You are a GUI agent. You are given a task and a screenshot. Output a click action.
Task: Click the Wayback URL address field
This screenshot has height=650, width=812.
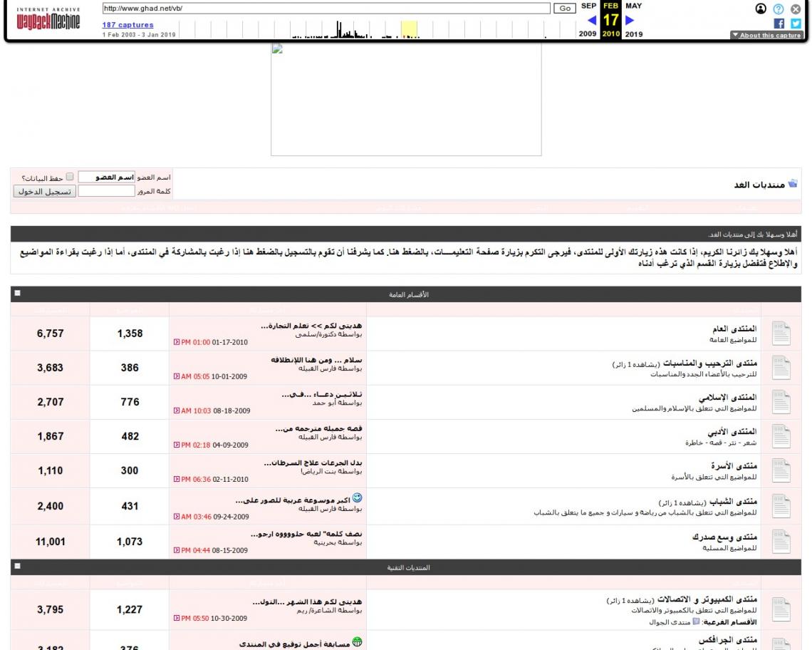[x=326, y=9]
